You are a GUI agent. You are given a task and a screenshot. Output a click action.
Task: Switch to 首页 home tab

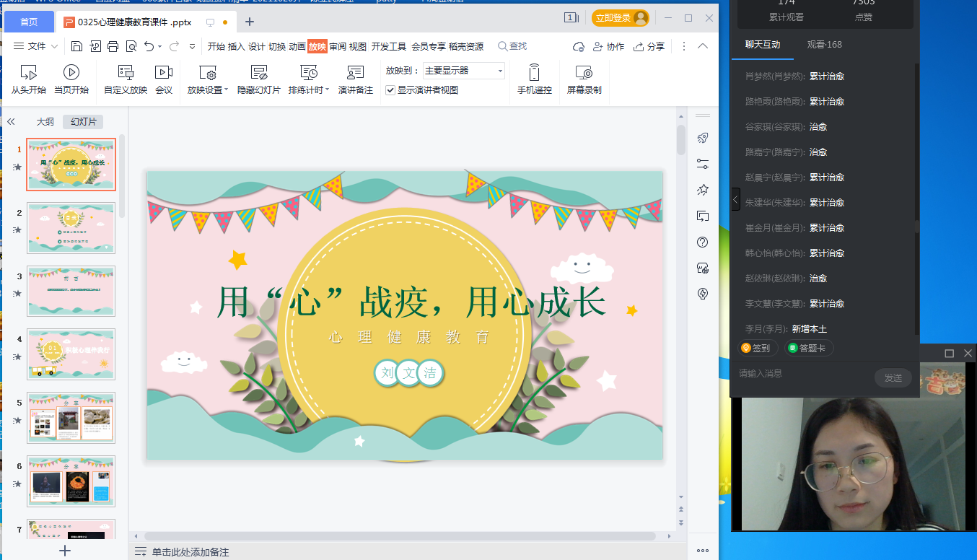coord(29,22)
